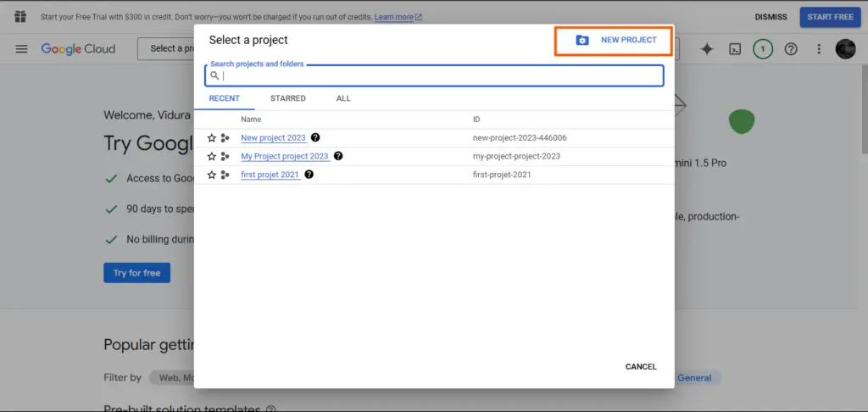Open the Gemini sparkle assistant icon
Viewport: 868px width, 412px height.
707,49
